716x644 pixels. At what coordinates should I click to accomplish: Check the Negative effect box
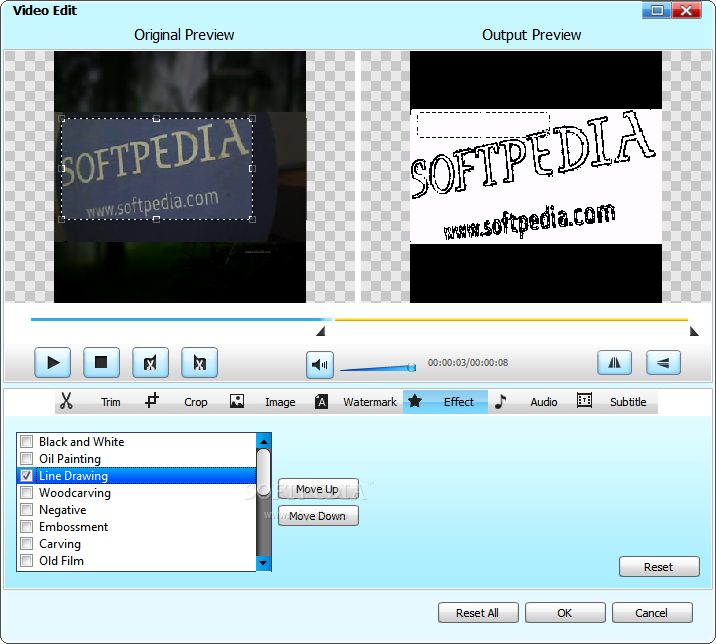pyautogui.click(x=27, y=510)
